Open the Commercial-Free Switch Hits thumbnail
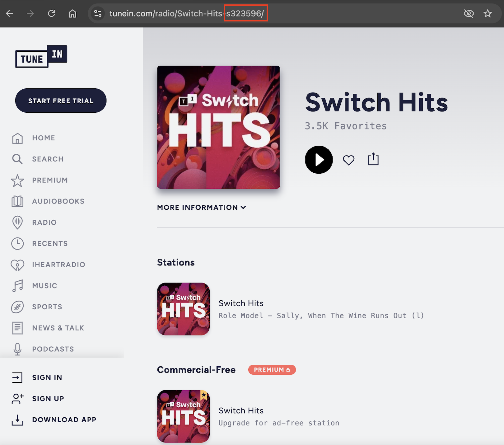 183,416
